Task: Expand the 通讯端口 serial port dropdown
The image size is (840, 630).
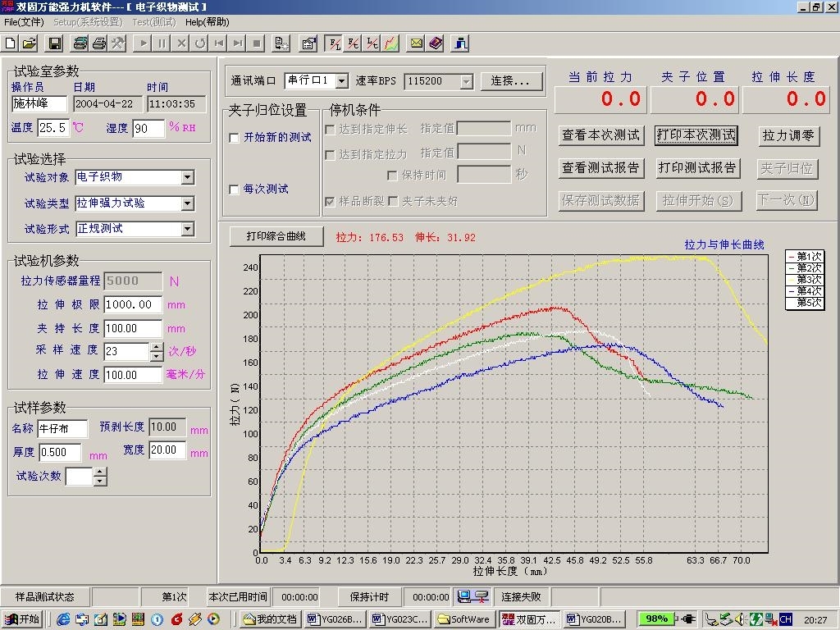Action: pyautogui.click(x=342, y=80)
